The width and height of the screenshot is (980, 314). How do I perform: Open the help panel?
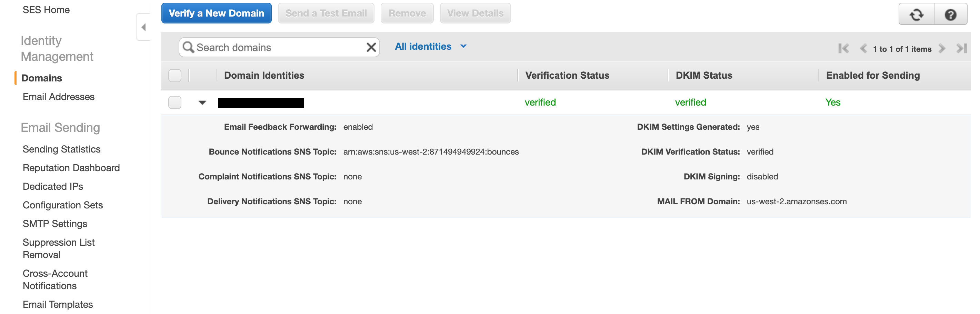tap(950, 14)
